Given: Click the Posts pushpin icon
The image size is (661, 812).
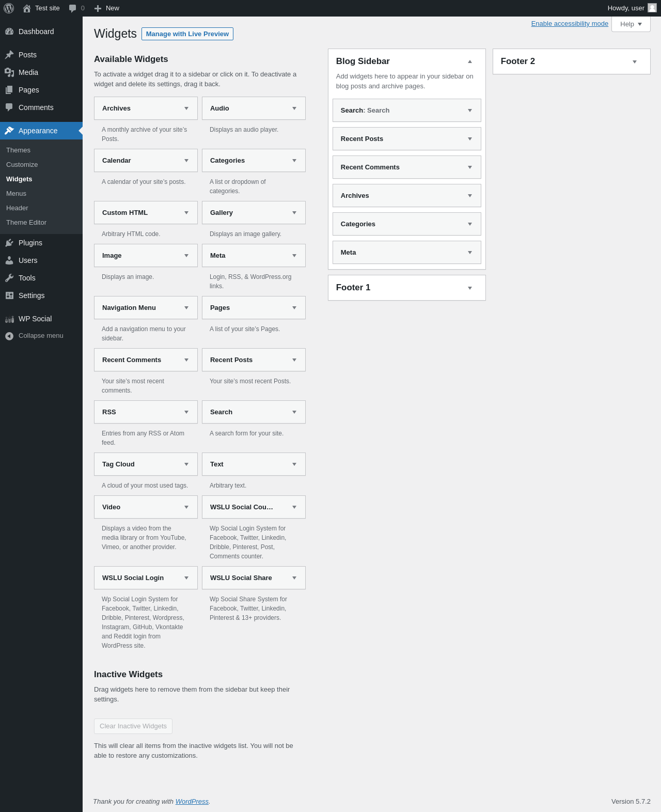Looking at the screenshot, I should click(x=9, y=55).
